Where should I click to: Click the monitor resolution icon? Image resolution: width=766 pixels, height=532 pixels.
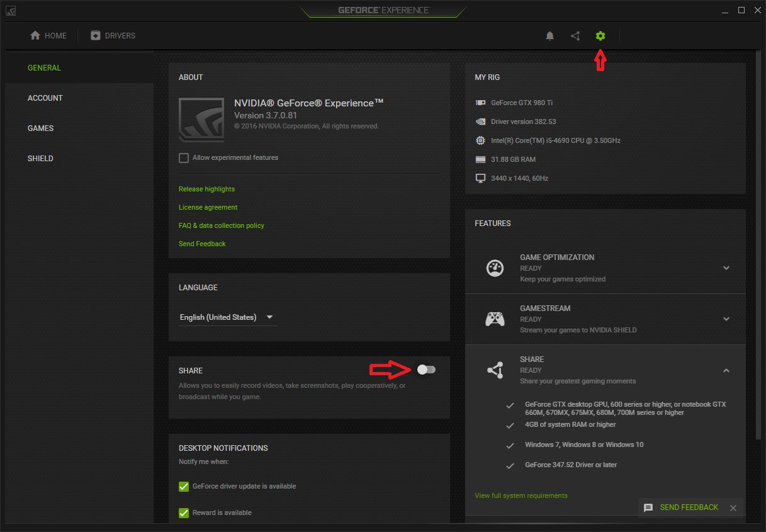pyautogui.click(x=480, y=178)
